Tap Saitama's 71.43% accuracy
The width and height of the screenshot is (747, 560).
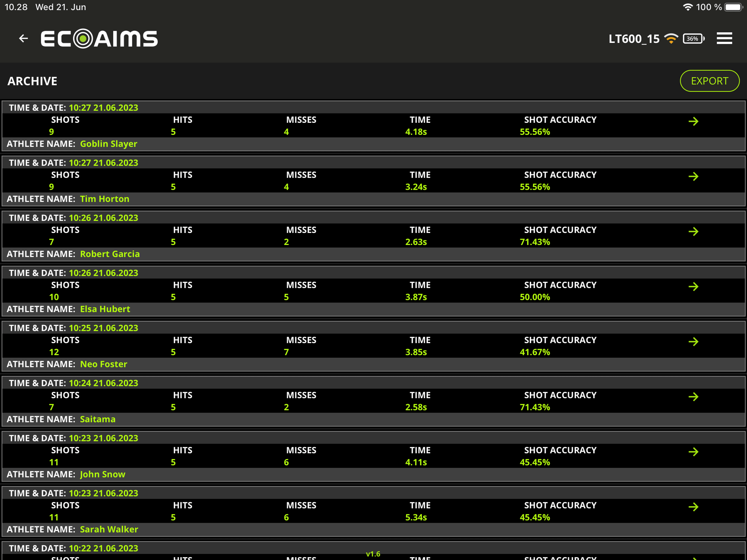(535, 407)
